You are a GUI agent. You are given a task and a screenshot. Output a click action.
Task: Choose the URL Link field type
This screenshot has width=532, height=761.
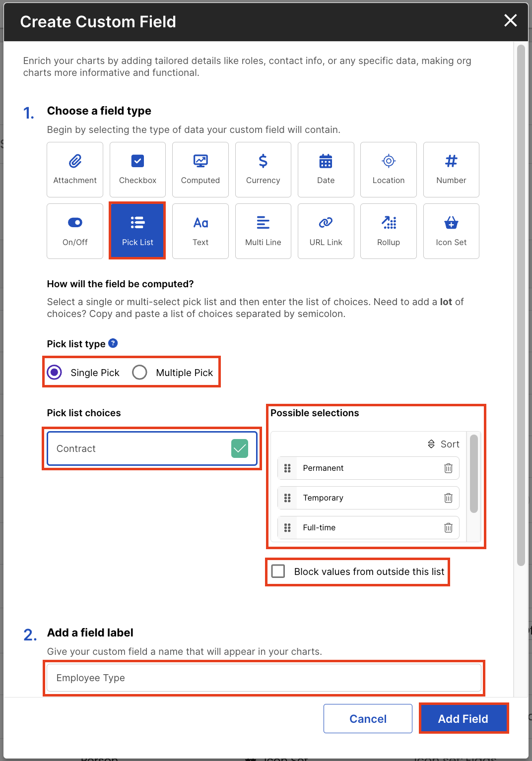pyautogui.click(x=326, y=231)
